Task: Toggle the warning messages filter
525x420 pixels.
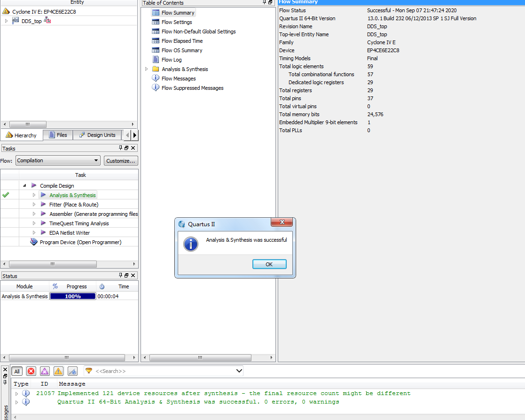Action: point(58,371)
